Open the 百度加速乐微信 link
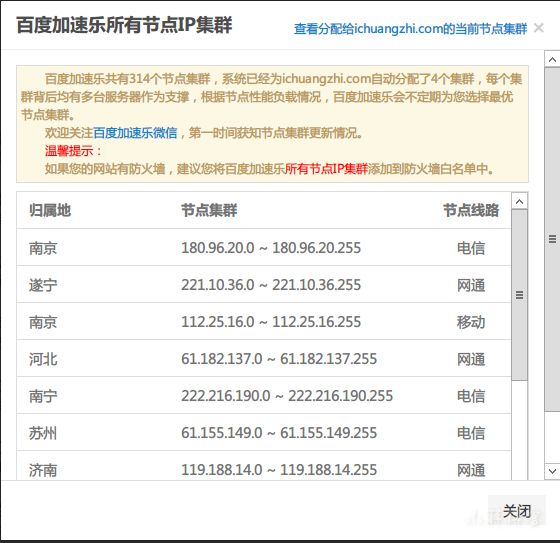Viewport: 560px width, 543px height. pos(135,133)
